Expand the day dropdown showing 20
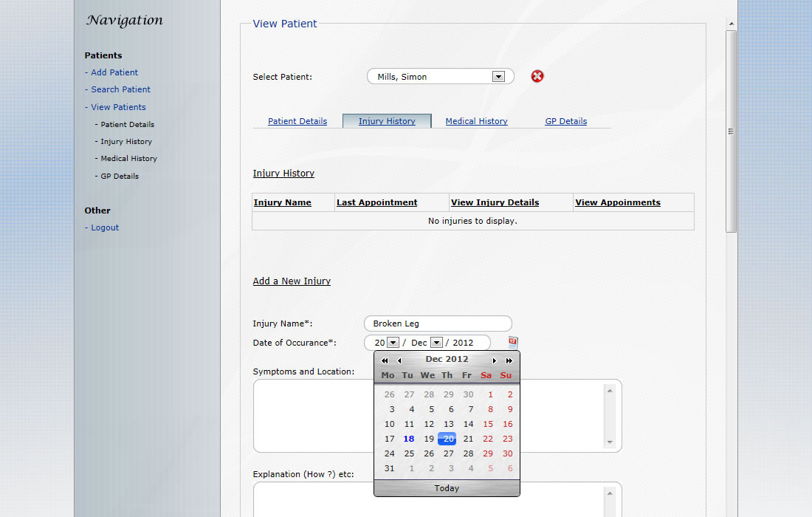Screen dimensions: 812x517 pos(393,343)
